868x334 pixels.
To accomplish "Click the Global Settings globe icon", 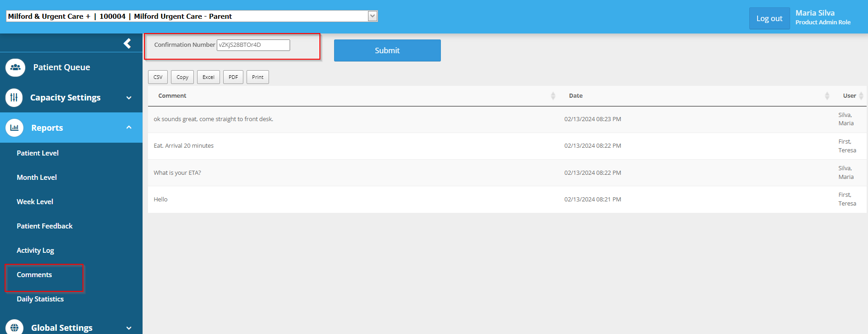I will coord(14,328).
